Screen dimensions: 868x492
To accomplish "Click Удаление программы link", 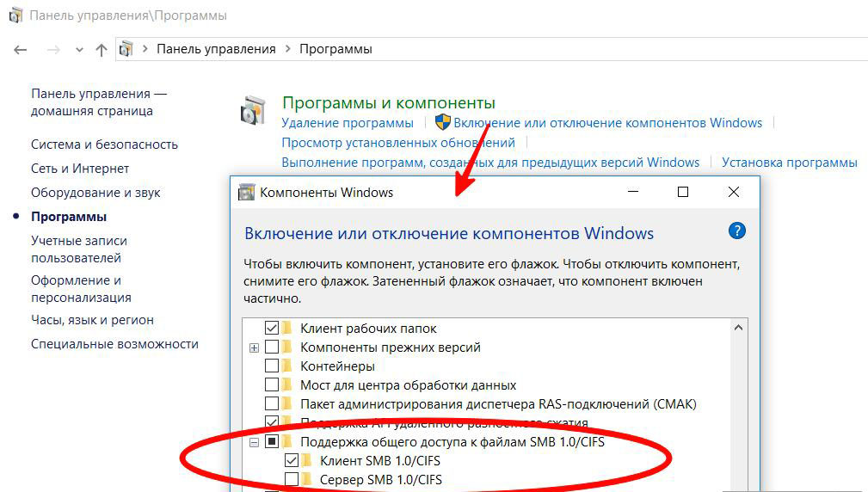I will coord(347,123).
